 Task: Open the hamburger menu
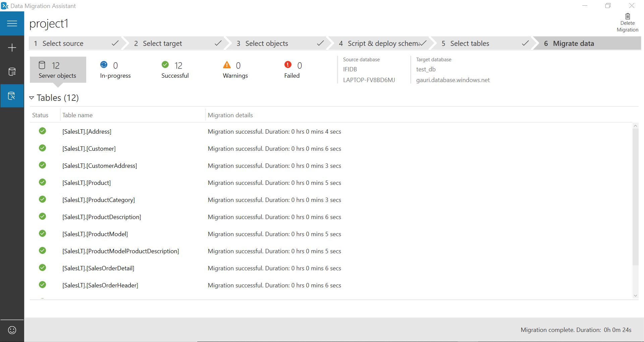click(x=12, y=23)
